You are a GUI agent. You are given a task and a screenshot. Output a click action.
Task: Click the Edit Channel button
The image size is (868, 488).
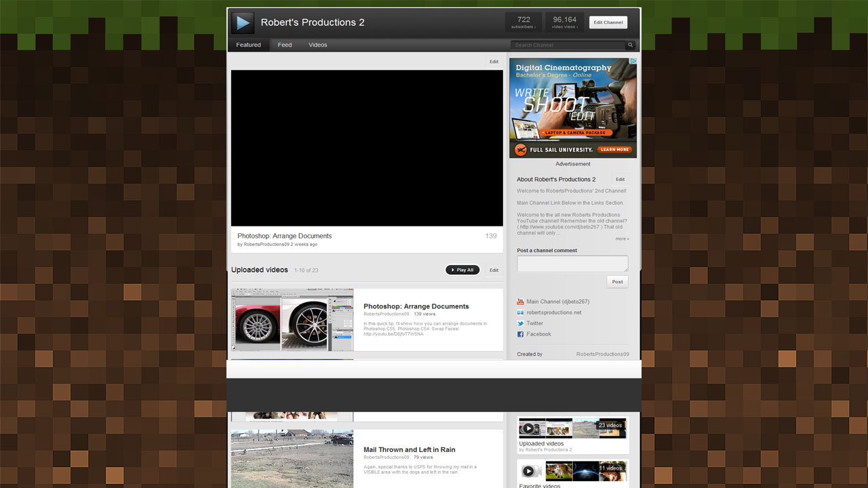point(608,22)
